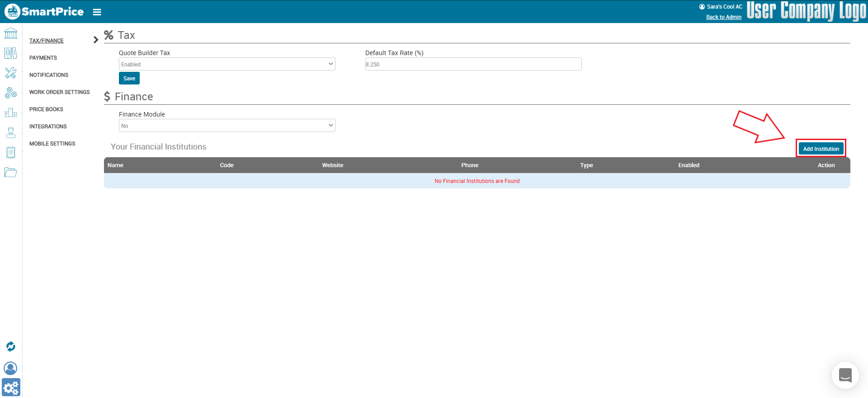This screenshot has width=868, height=398.
Task: Click the chevron arrow beside TAX/FINANCE
Action: coord(95,40)
